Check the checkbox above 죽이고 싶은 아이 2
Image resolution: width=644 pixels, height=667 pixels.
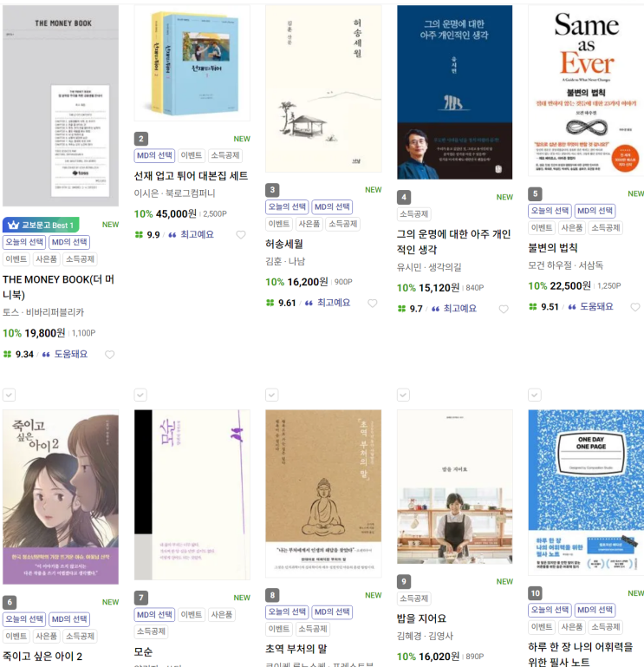[10, 395]
